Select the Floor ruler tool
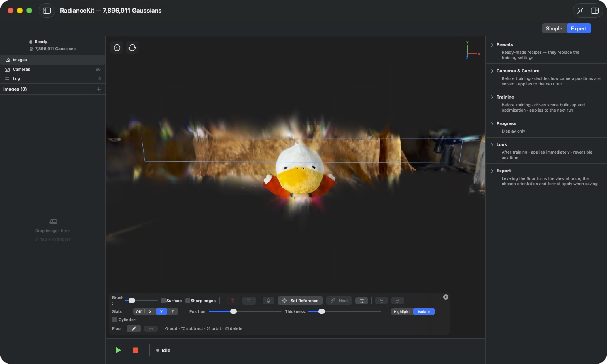 (151, 329)
